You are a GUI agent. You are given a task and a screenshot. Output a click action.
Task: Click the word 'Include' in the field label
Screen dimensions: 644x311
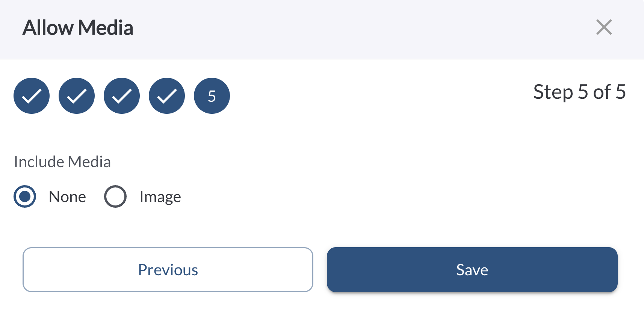point(39,162)
